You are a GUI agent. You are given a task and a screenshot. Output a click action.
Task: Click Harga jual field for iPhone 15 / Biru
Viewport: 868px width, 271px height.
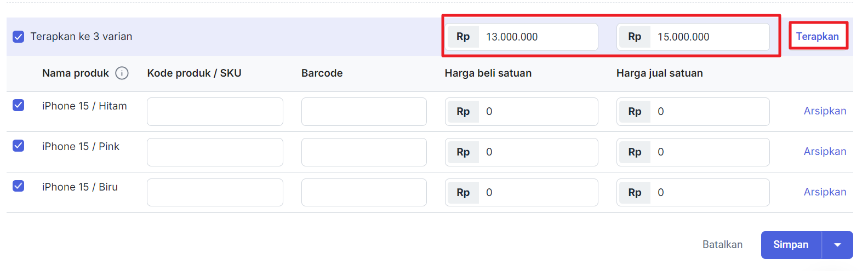coord(709,193)
